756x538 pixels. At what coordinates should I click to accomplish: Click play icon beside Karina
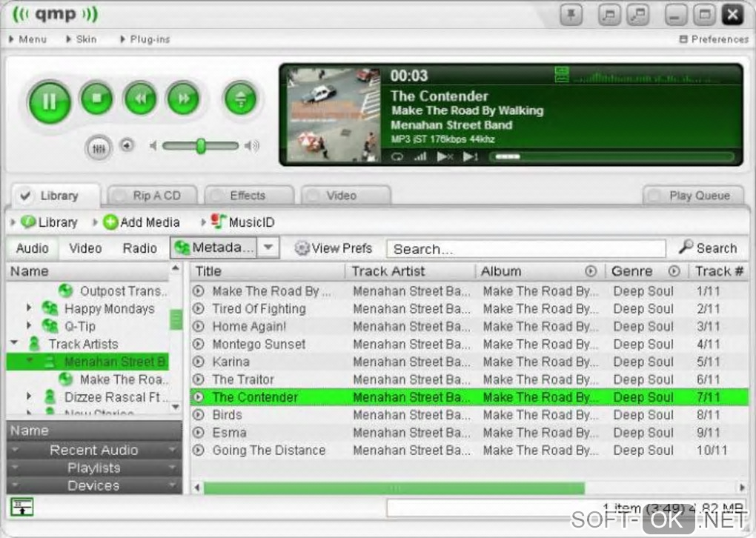pyautogui.click(x=198, y=362)
